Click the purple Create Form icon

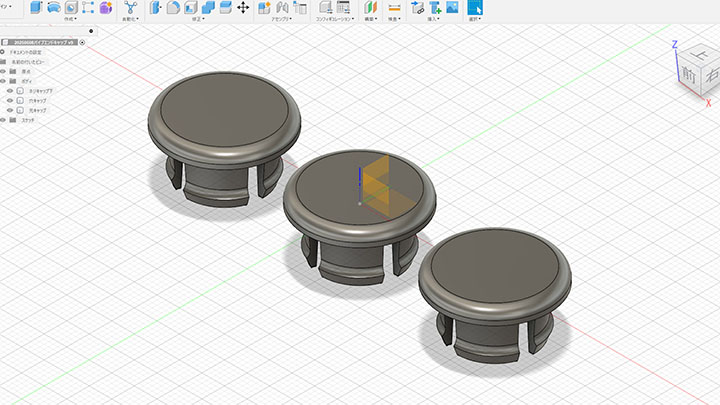[x=106, y=7]
